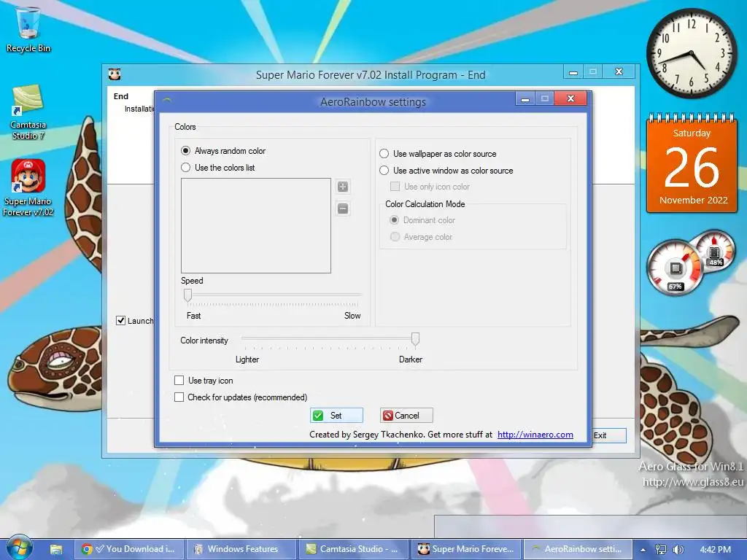Minimize the Super Mario Forever installer window
The height and width of the screenshot is (560, 747).
(573, 71)
